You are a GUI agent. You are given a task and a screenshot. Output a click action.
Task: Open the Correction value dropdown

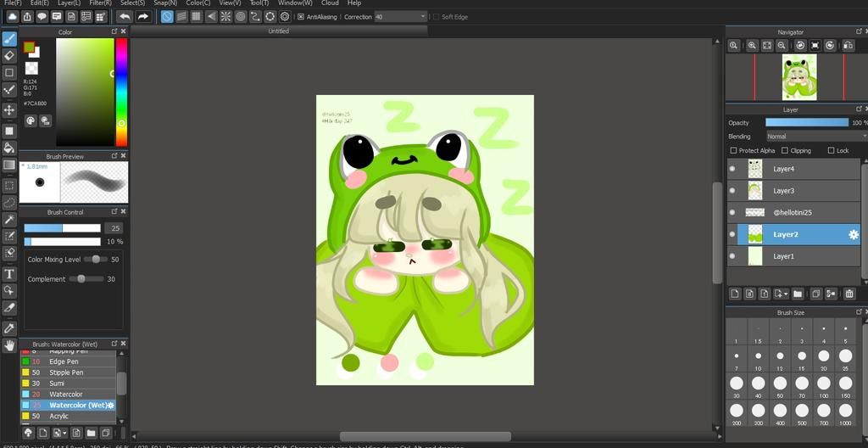[x=423, y=17]
